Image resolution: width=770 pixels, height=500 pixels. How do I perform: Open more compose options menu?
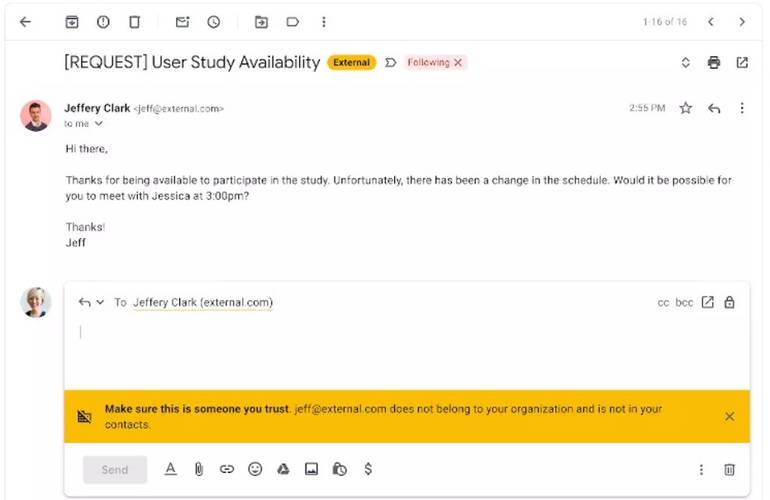(x=701, y=470)
